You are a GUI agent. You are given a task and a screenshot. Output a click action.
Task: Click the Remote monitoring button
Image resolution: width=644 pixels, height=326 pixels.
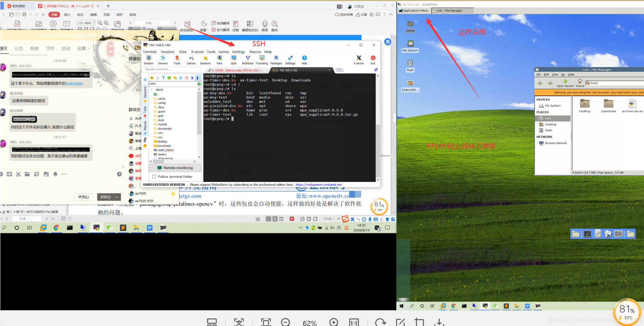click(x=175, y=168)
